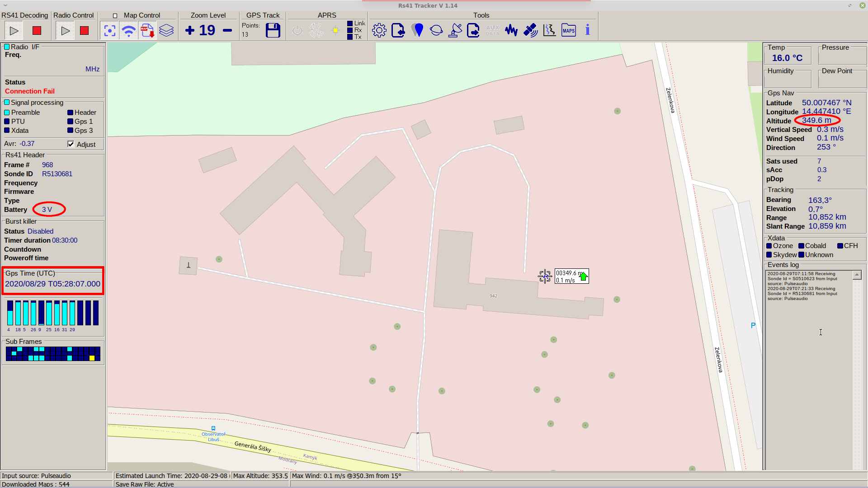Open the signal waveform tool

(511, 31)
